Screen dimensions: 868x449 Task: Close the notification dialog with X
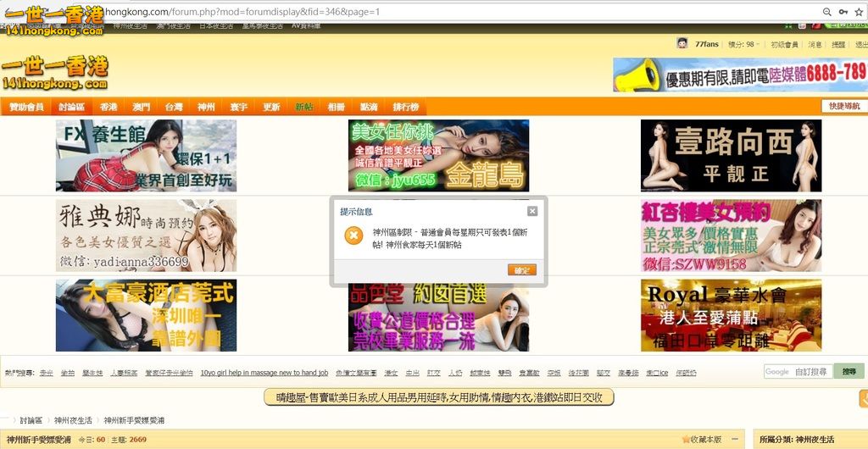[532, 211]
